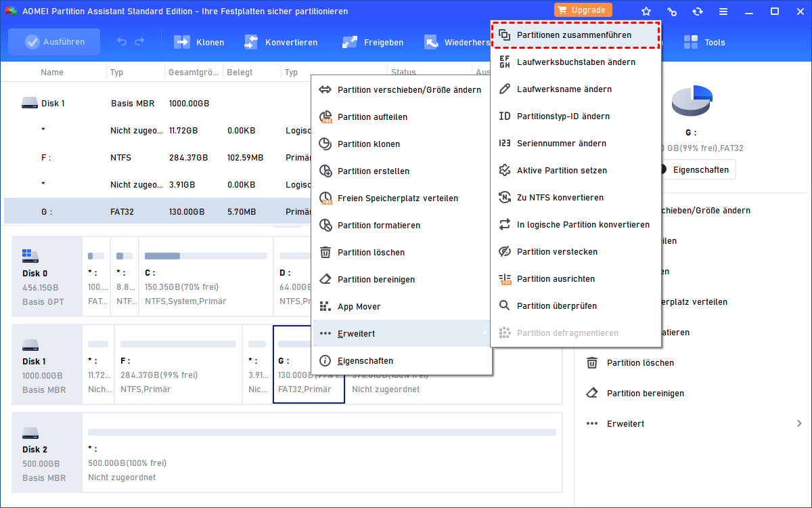The height and width of the screenshot is (508, 812).
Task: Choose Partition klonen in context menu
Action: (x=401, y=144)
